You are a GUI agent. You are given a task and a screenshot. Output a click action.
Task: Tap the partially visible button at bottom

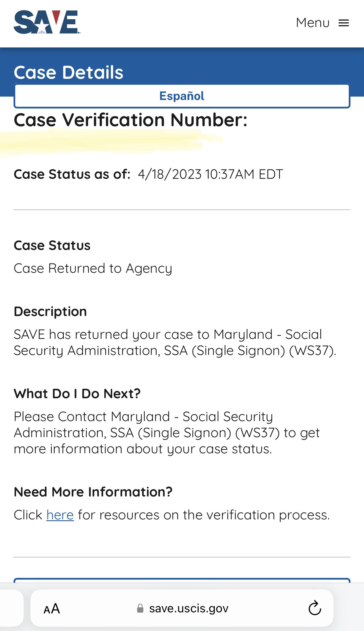pos(182,580)
